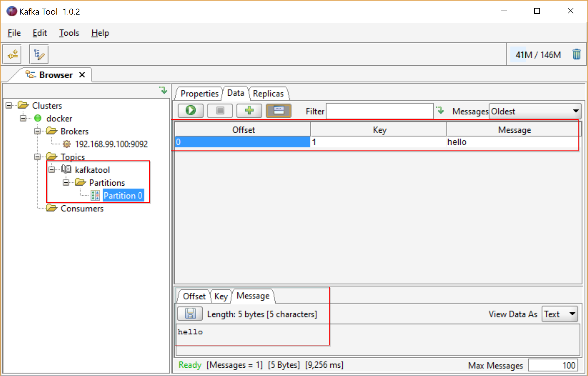Screen dimensions: 588x376
Task: Click the Brokers folder icon
Action: [x=52, y=131]
